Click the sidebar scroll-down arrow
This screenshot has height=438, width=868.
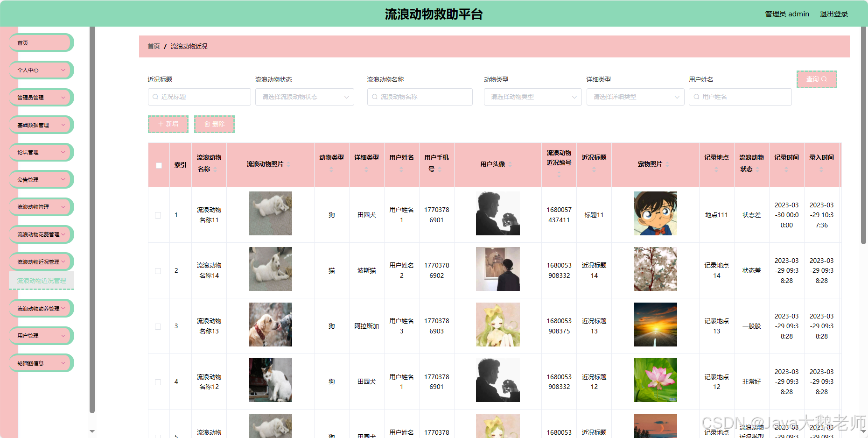click(92, 431)
